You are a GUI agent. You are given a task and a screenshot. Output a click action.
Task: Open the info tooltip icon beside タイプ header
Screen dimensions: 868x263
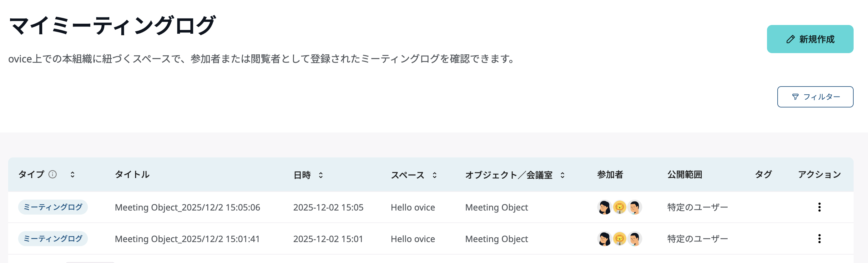point(52,174)
